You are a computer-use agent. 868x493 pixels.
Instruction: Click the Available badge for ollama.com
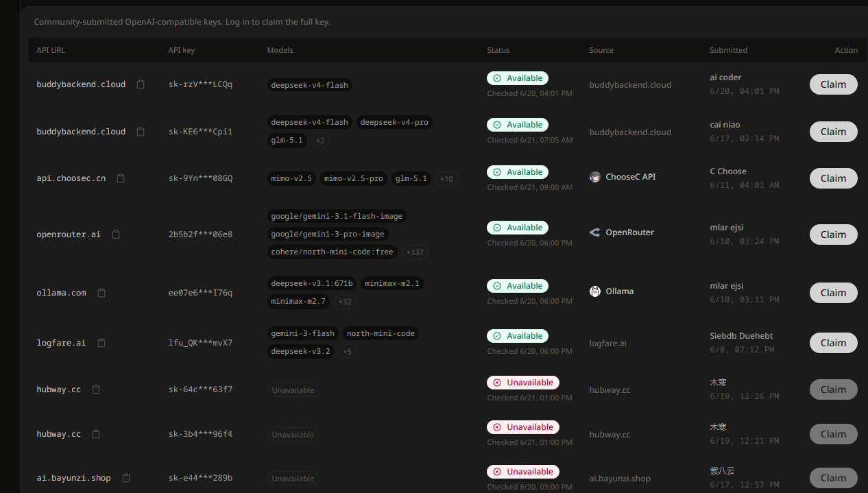[518, 285]
